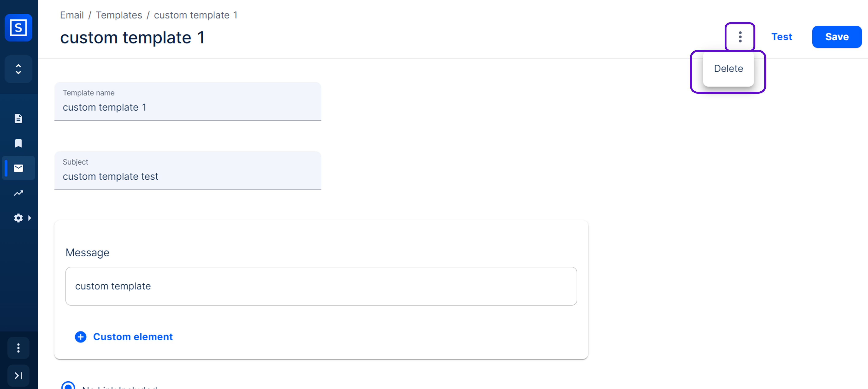The width and height of the screenshot is (868, 389).
Task: Expand the workspace switcher arrows
Action: (18, 69)
